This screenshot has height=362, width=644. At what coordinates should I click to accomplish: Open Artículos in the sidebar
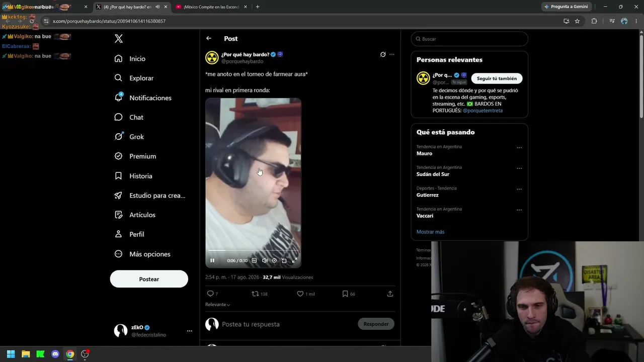pos(135,215)
